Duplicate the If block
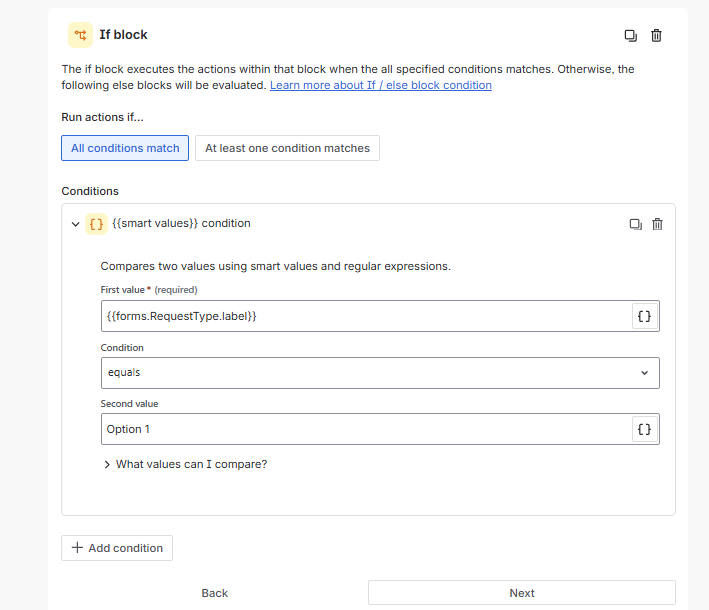Image resolution: width=709 pixels, height=610 pixels. 631,35
